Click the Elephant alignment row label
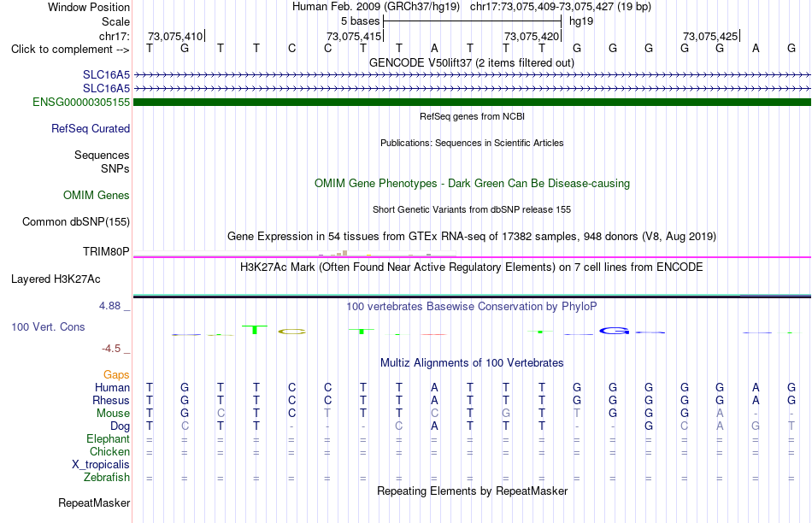 click(108, 438)
